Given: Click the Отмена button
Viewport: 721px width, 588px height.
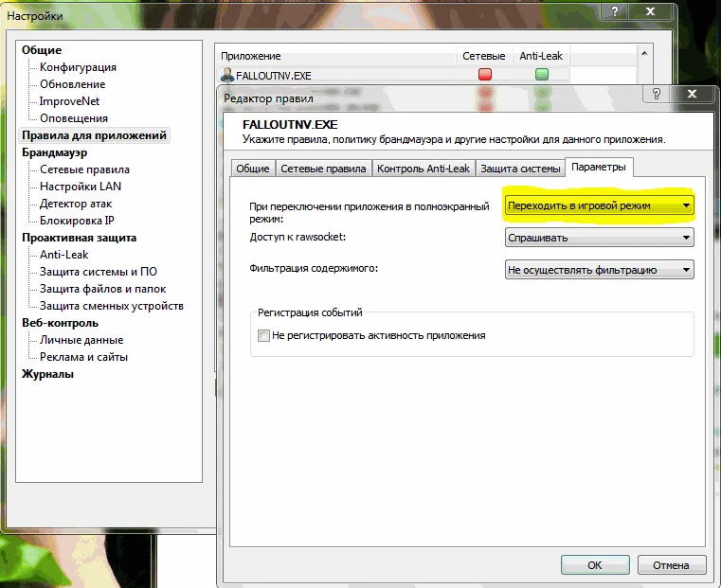Looking at the screenshot, I should click(671, 565).
